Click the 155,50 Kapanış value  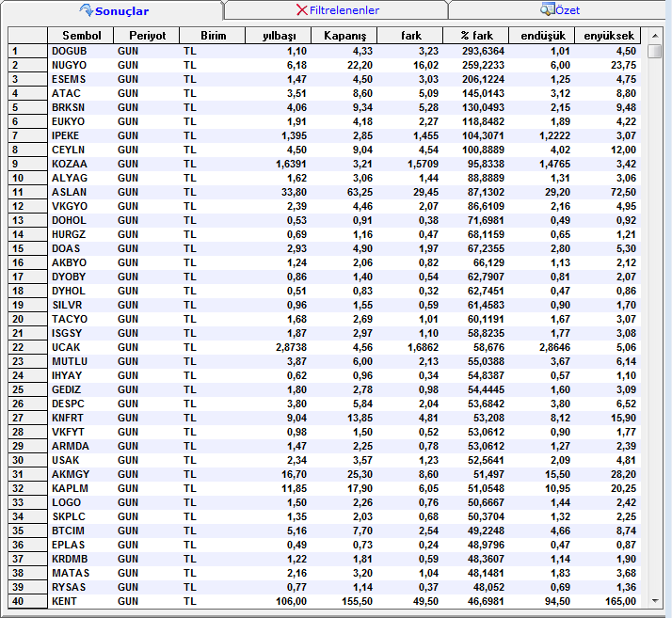pyautogui.click(x=357, y=601)
